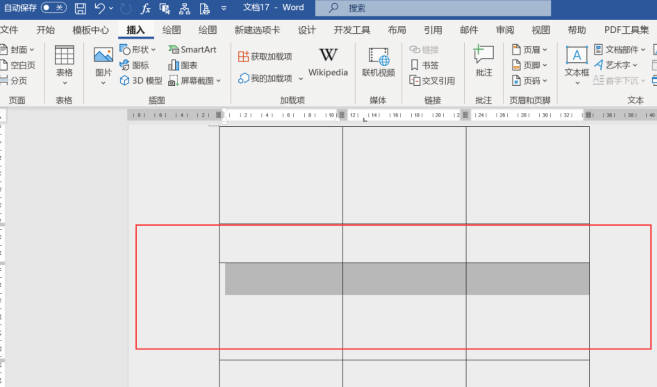Expand the 表格 dropdown arrow
The height and width of the screenshot is (387, 657).
tap(65, 83)
